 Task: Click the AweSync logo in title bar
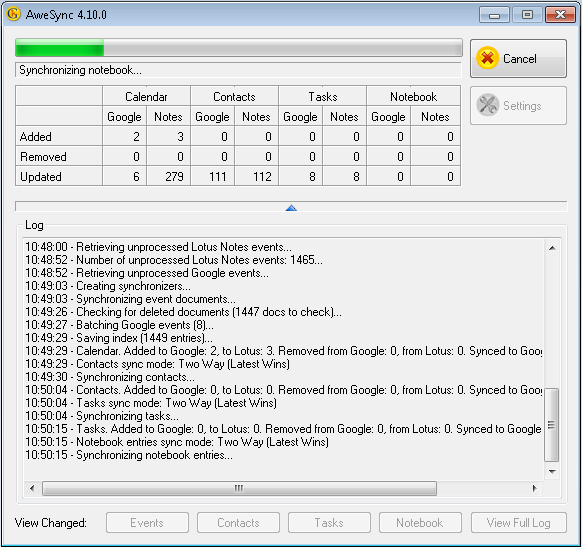(13, 14)
